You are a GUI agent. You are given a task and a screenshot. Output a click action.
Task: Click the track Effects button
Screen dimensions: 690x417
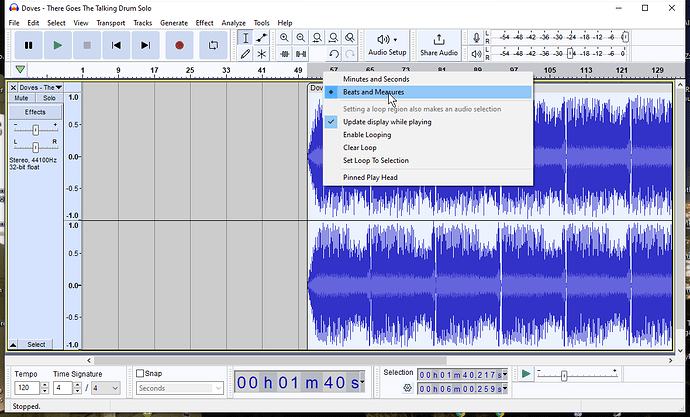[35, 112]
